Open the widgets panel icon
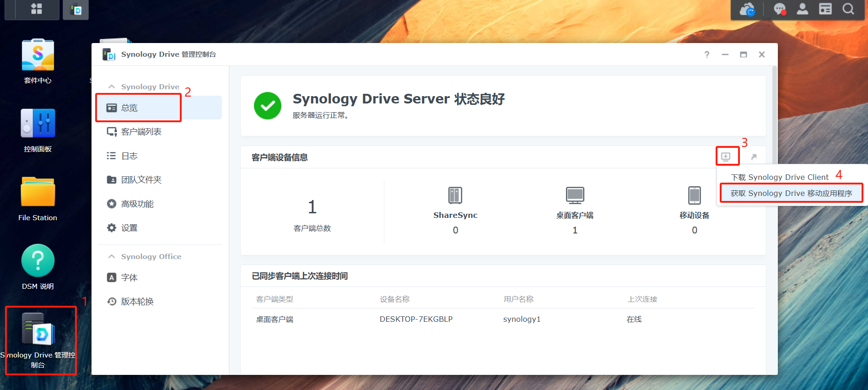The image size is (868, 390). 825,9
